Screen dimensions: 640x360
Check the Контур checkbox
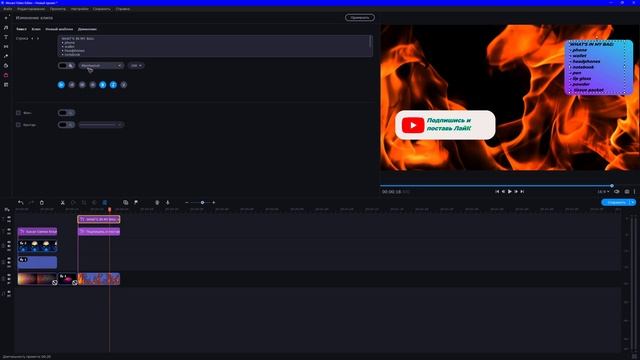[x=18, y=125]
